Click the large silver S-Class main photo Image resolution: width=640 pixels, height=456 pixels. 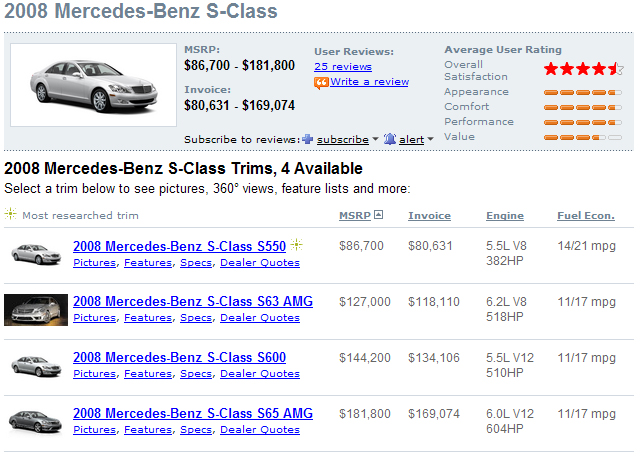[93, 85]
